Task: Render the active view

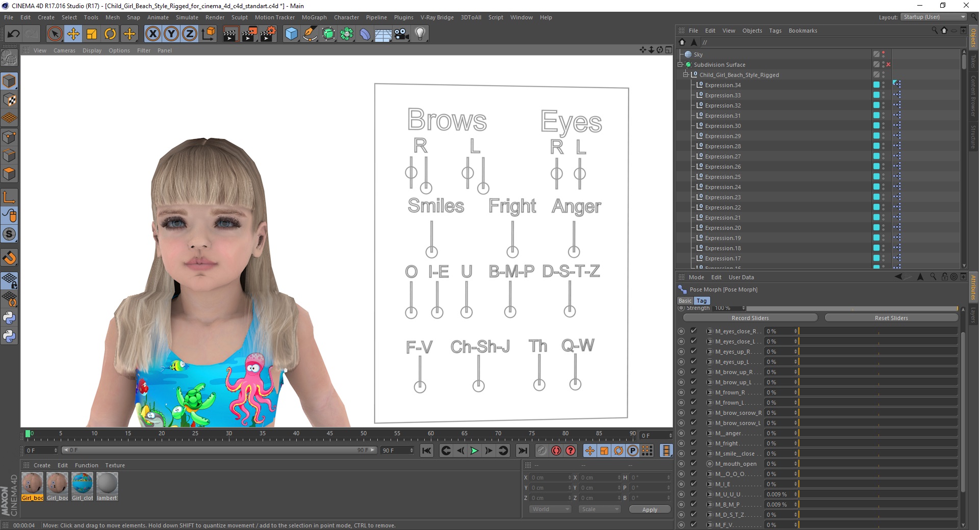Action: [230, 34]
